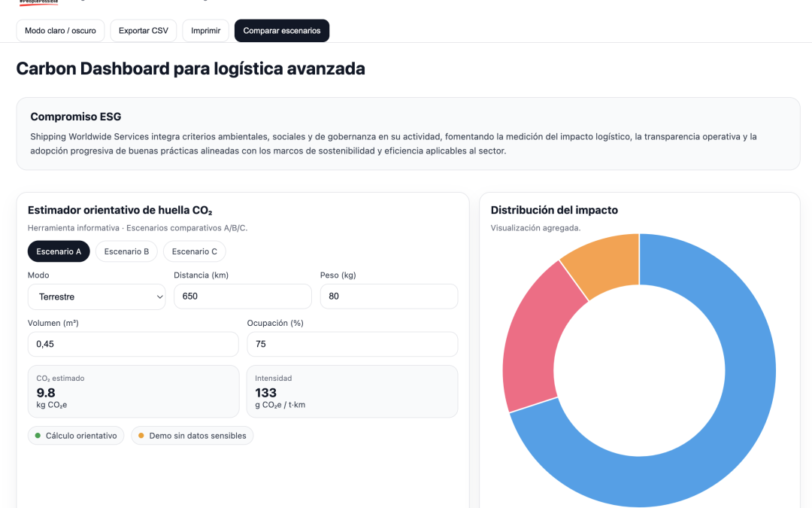This screenshot has width=812, height=508.
Task: Switch to Escenario C
Action: [194, 251]
